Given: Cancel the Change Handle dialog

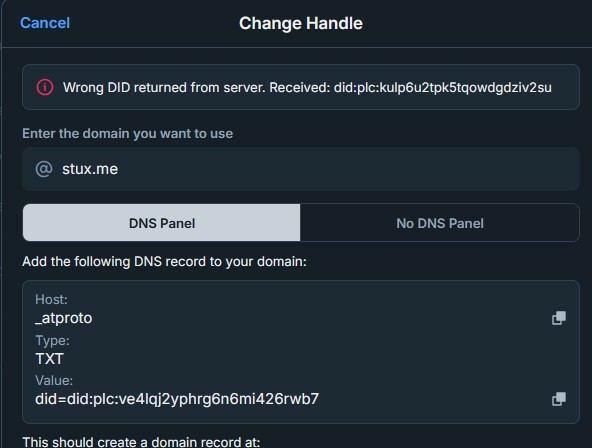Looking at the screenshot, I should pos(45,23).
